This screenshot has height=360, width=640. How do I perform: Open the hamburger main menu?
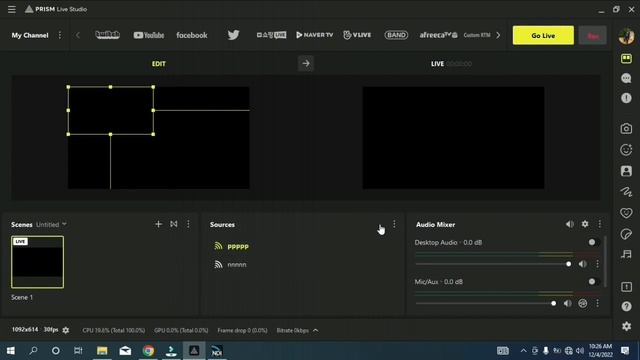pos(11,9)
